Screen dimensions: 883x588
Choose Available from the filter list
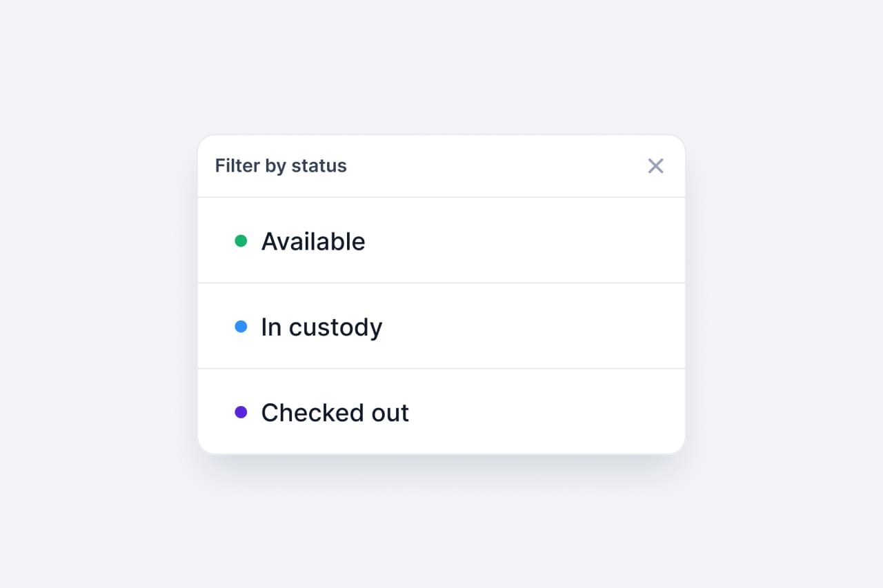[313, 241]
